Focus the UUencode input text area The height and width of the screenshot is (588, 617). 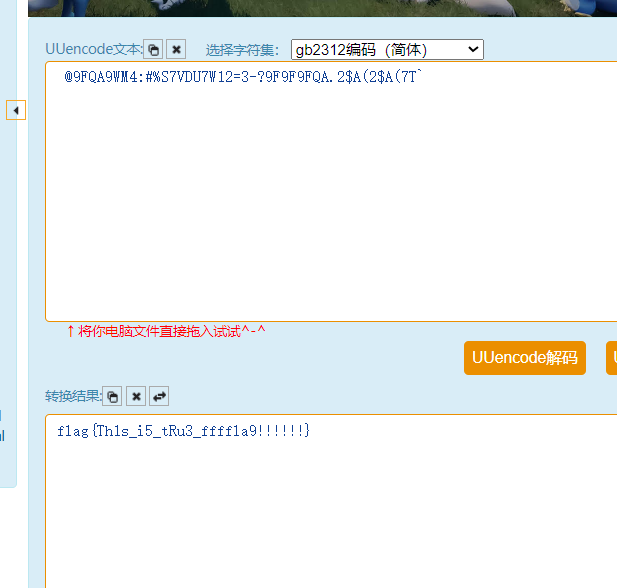331,192
